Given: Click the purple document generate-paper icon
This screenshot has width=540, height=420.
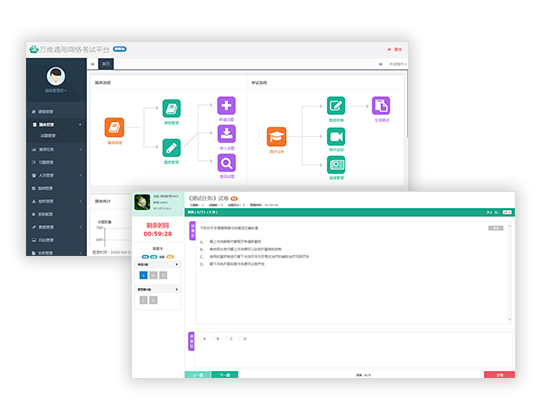Looking at the screenshot, I should 381,105.
